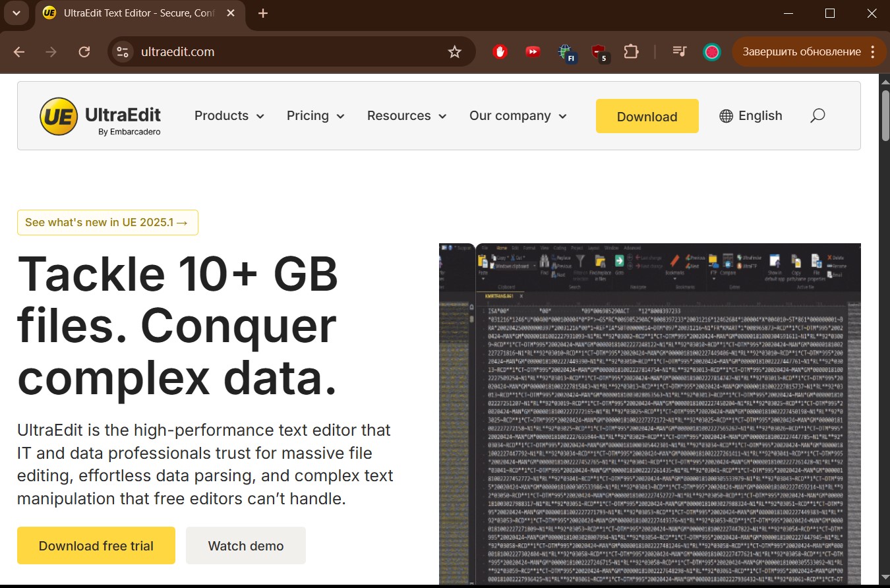Open the Extensions puzzle piece menu
890x588 pixels.
point(632,51)
